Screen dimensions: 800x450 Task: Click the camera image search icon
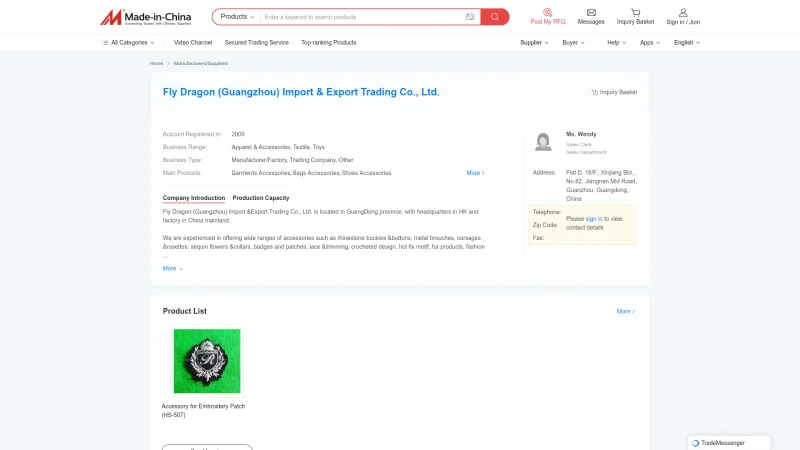(x=470, y=17)
